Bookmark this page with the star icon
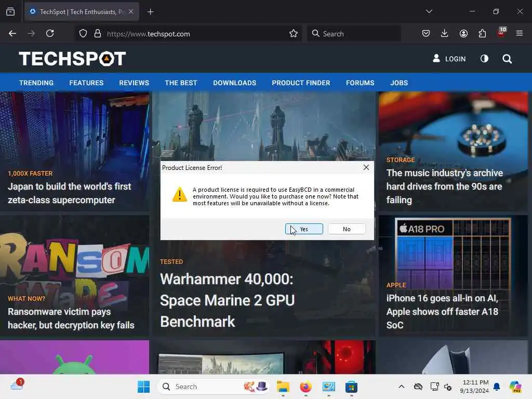 (x=294, y=34)
